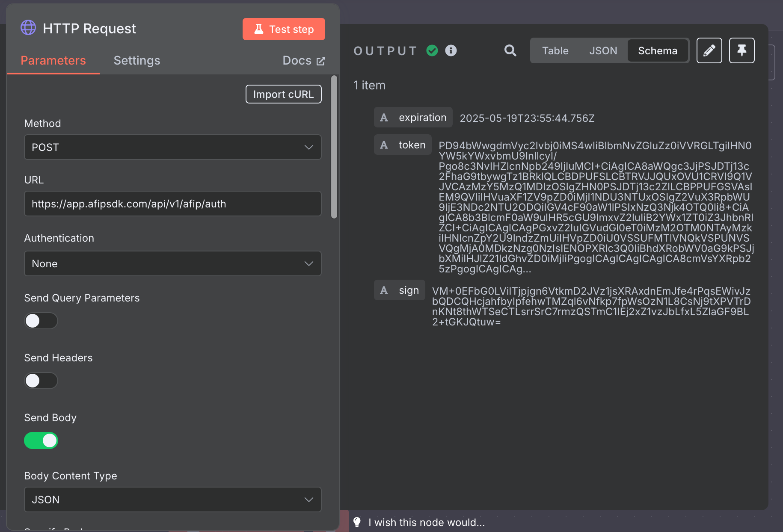The width and height of the screenshot is (783, 532).
Task: Click the pencil edit output icon
Action: (x=709, y=50)
